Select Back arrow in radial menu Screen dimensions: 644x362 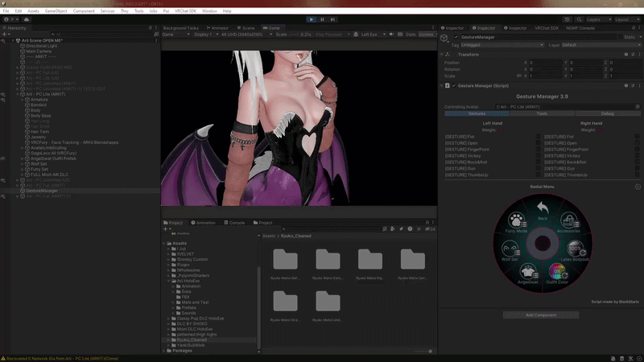coord(543,210)
